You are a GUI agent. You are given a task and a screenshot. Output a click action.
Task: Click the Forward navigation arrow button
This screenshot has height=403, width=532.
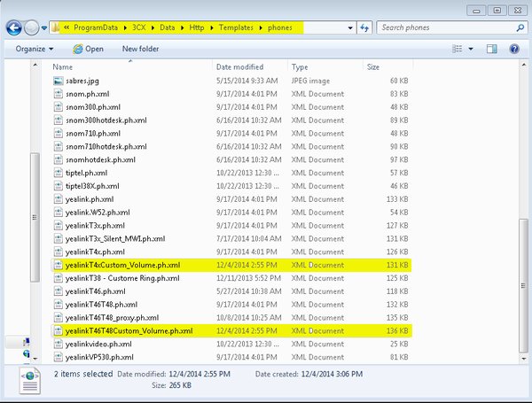[x=34, y=28]
